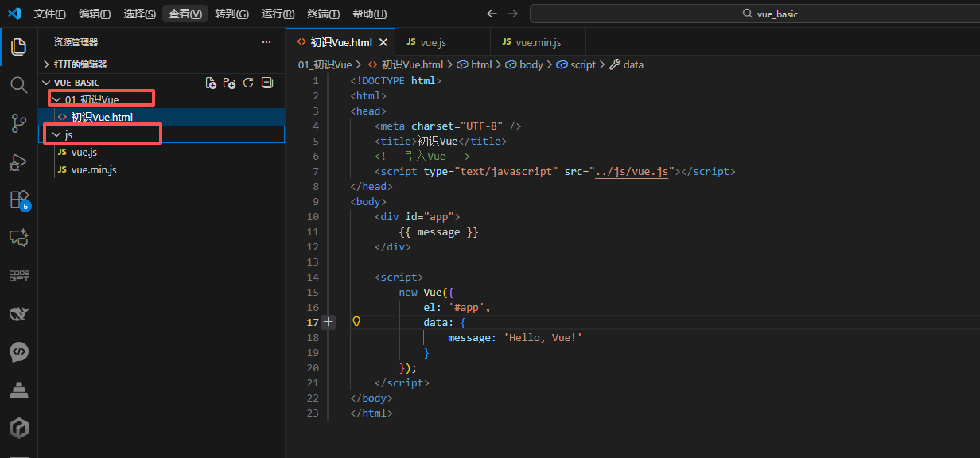Open the 编辑(E) menu
The height and width of the screenshot is (458, 980).
tap(95, 14)
